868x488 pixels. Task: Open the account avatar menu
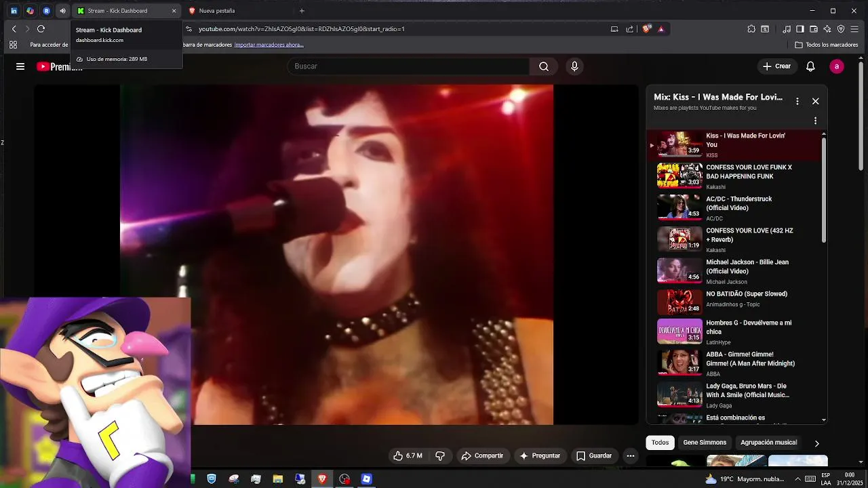tap(837, 66)
